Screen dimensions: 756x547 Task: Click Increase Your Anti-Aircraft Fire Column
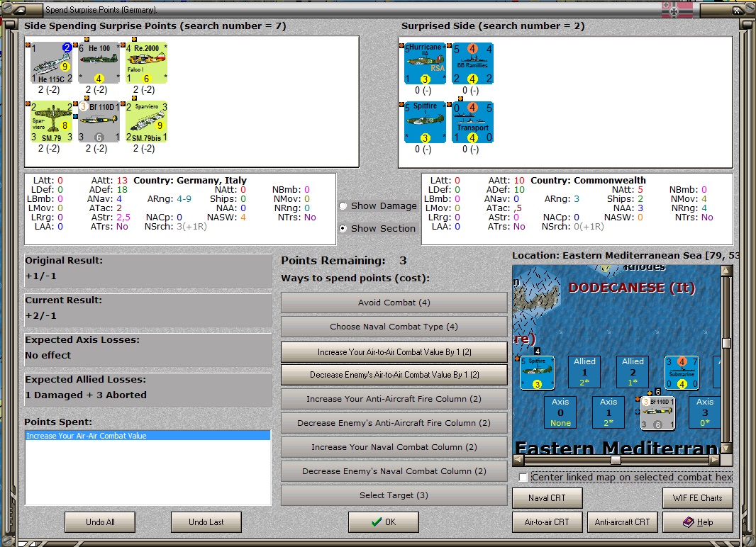[394, 399]
